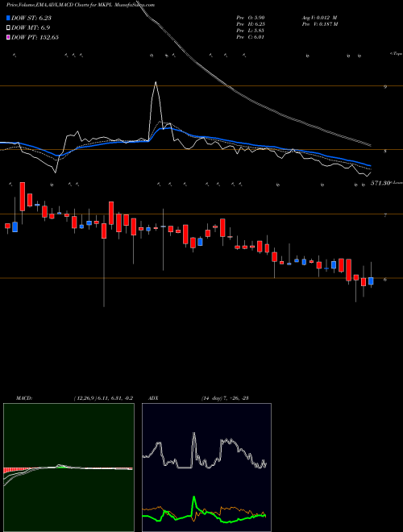Screen dimensions: 403x532
Task: Click the blue DOW ST legend swatch
Action: (8, 18)
